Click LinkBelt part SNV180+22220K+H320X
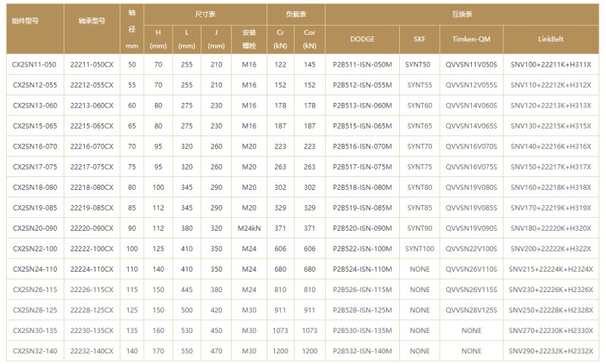Viewport: 606px width, 364px height. click(x=551, y=228)
